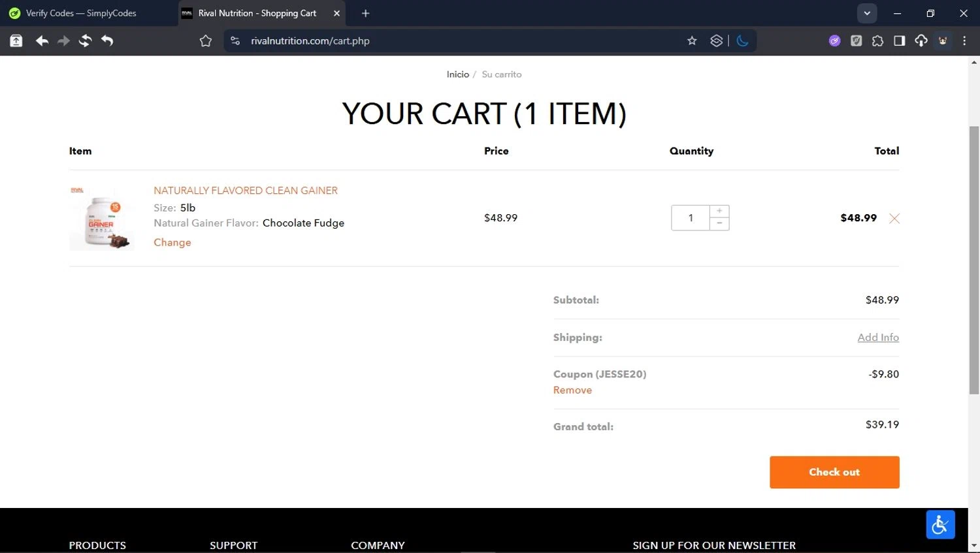Click the layered stack icon in address bar
The image size is (980, 553).
click(x=717, y=41)
